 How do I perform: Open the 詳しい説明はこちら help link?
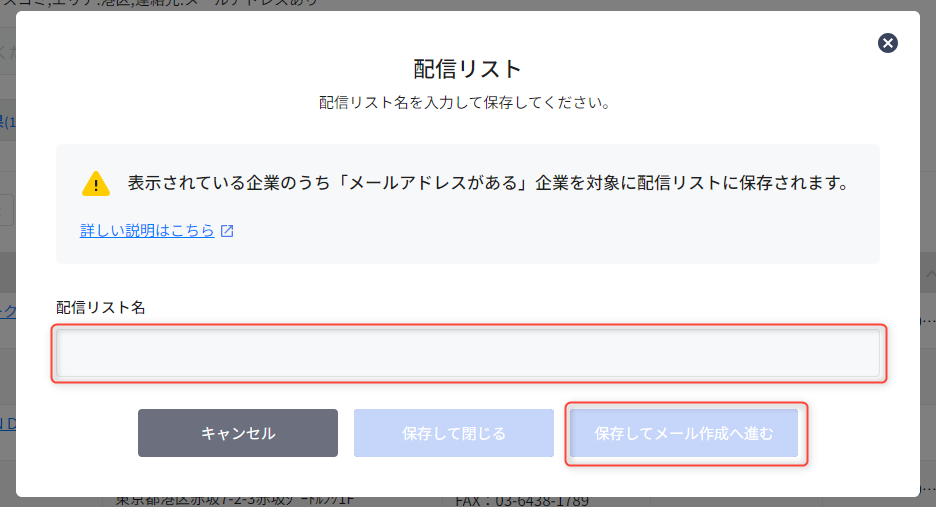pos(147,231)
